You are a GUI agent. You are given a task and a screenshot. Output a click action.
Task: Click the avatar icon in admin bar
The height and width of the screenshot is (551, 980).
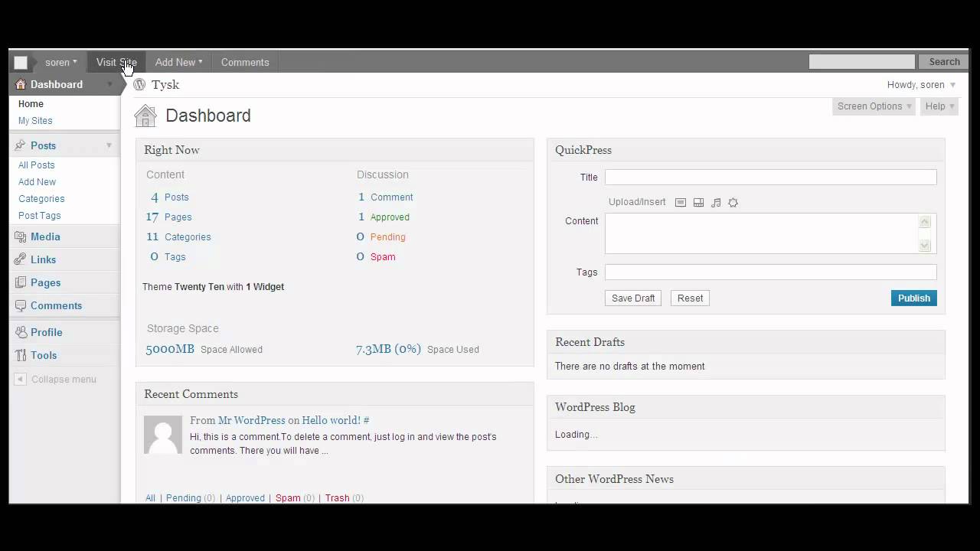[21, 63]
